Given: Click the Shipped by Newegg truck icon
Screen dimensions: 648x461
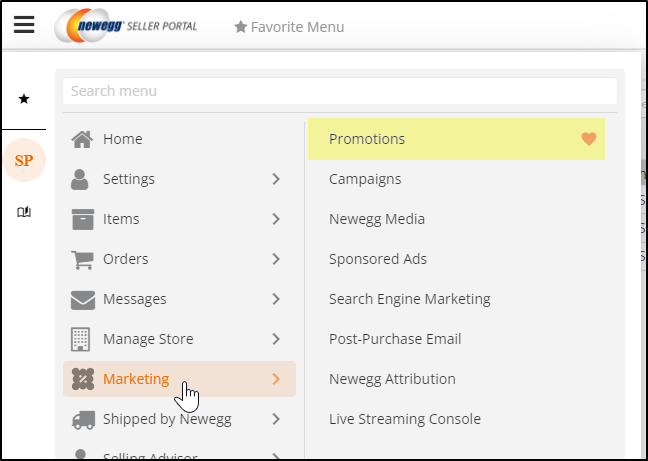Looking at the screenshot, I should [83, 420].
